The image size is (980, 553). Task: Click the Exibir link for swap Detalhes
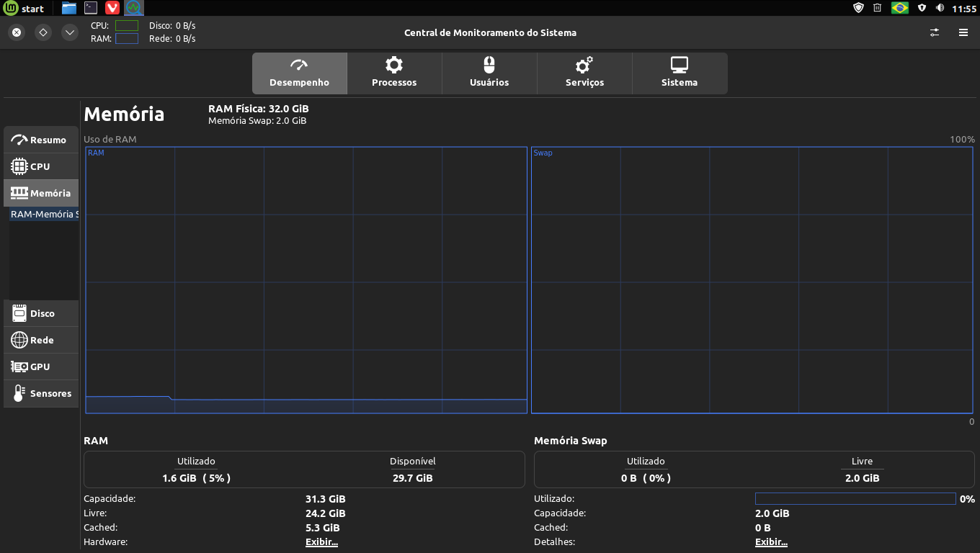[x=771, y=542]
